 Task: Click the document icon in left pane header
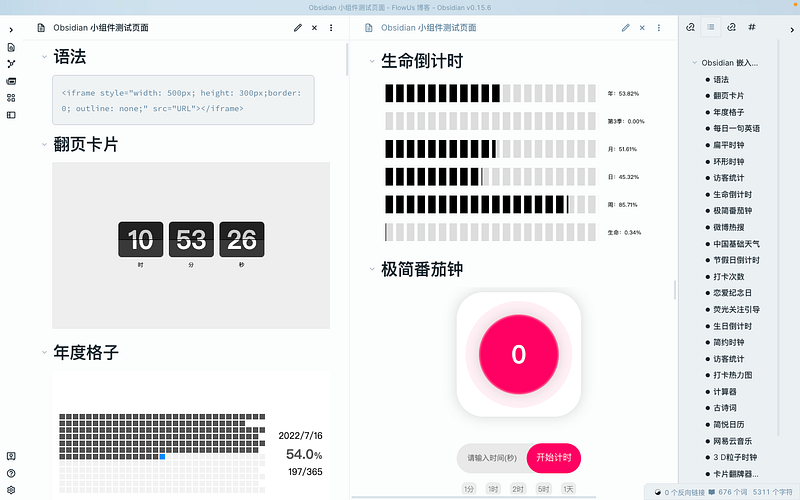click(x=41, y=28)
